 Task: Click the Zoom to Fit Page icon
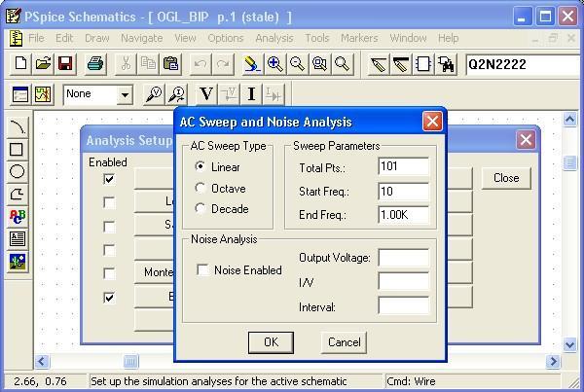[342, 63]
